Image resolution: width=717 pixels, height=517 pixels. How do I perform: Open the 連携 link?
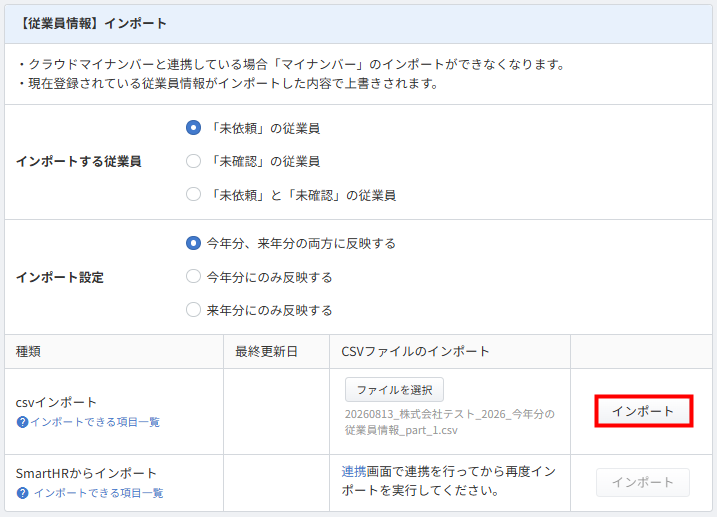(x=354, y=471)
